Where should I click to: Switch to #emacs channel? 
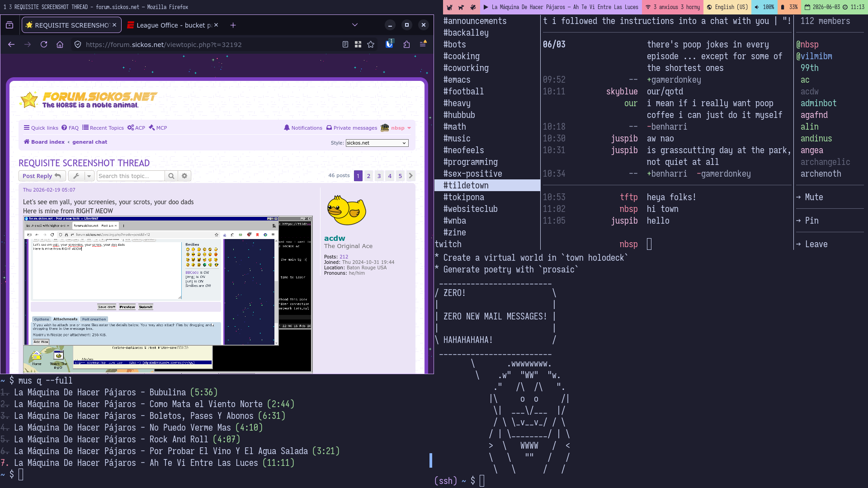click(457, 80)
